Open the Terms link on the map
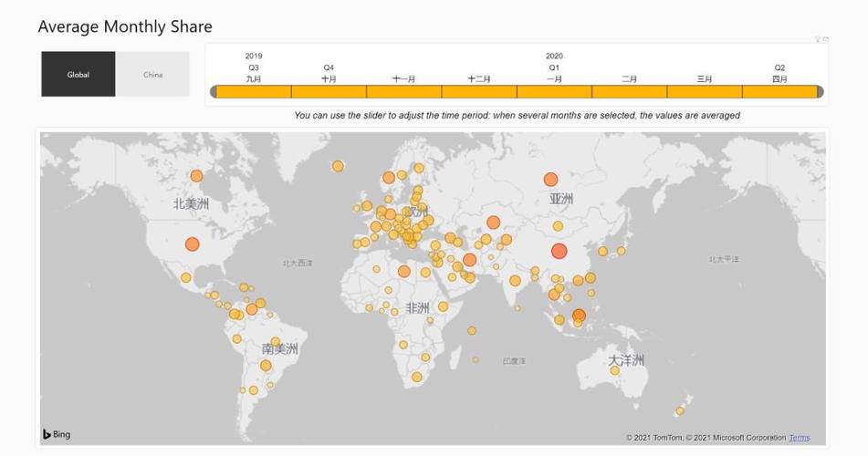Screen dimensions: 868x456 point(800,438)
